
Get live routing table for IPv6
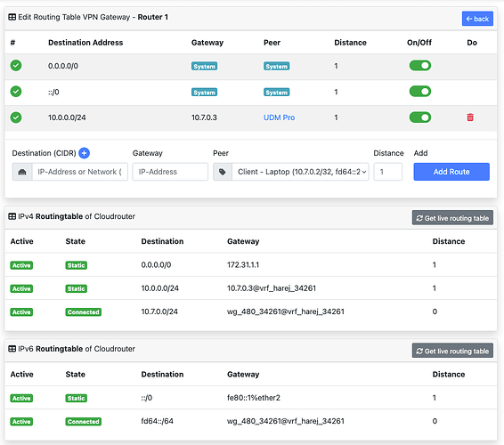452,351
